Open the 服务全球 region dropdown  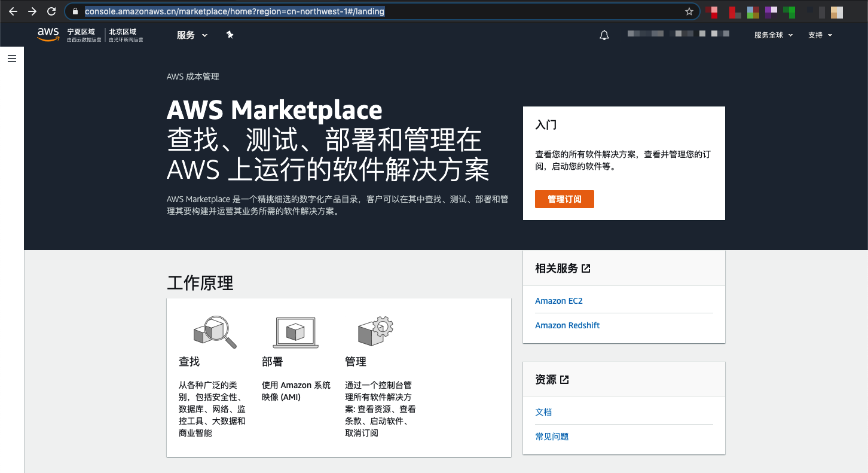(773, 35)
